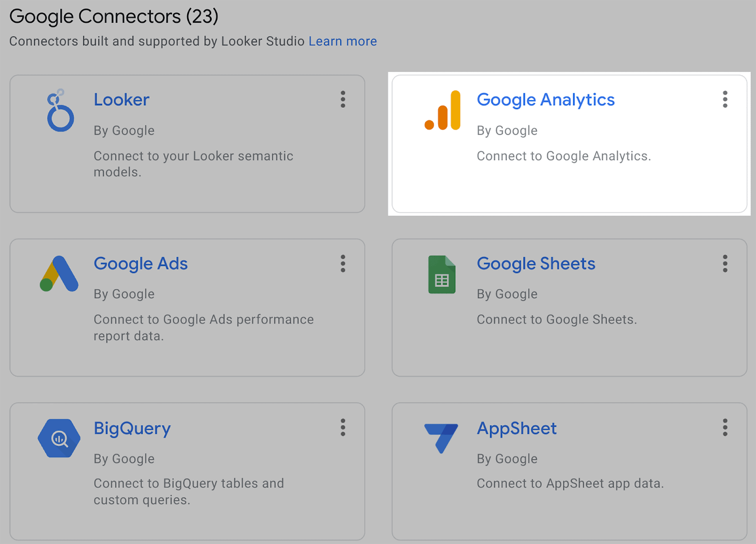
Task: Click the Learn more link
Action: point(342,41)
